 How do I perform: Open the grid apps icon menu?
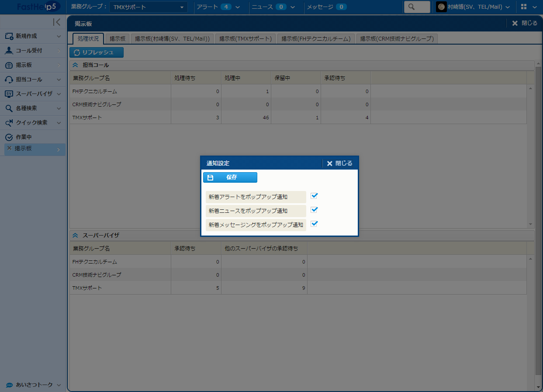coord(524,7)
